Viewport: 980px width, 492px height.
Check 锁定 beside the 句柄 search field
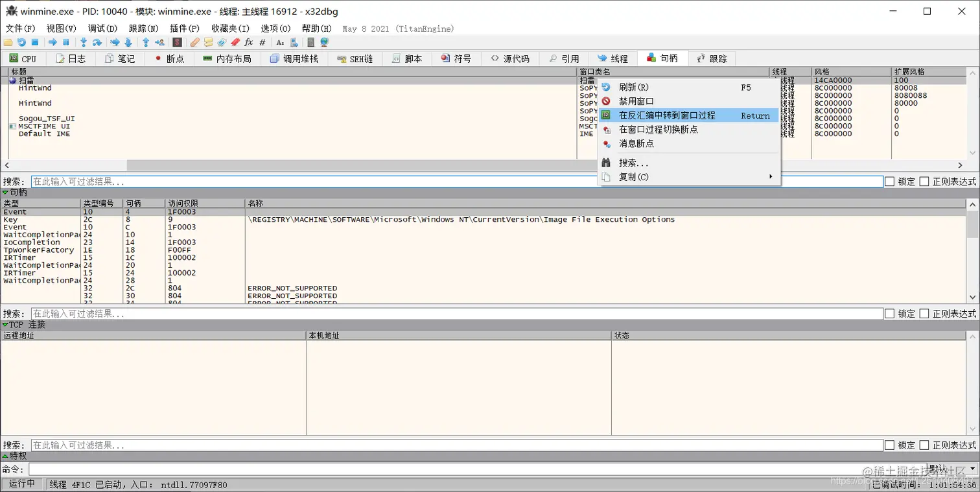(x=889, y=314)
